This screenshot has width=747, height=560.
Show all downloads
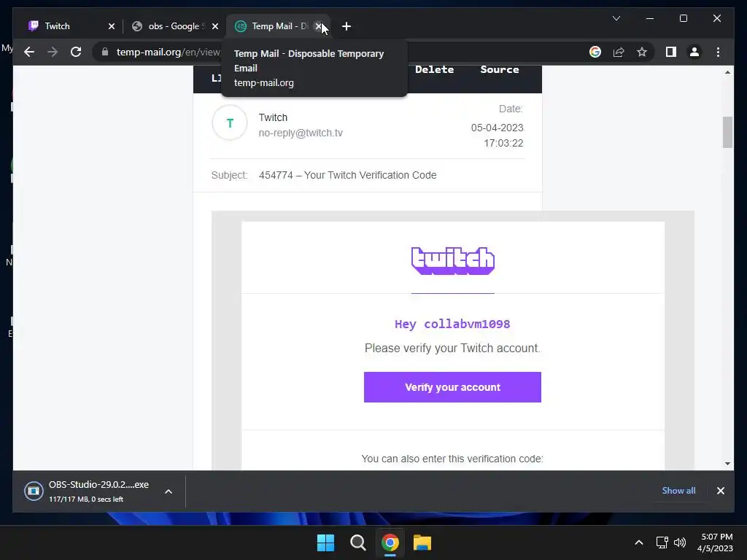coord(678,491)
